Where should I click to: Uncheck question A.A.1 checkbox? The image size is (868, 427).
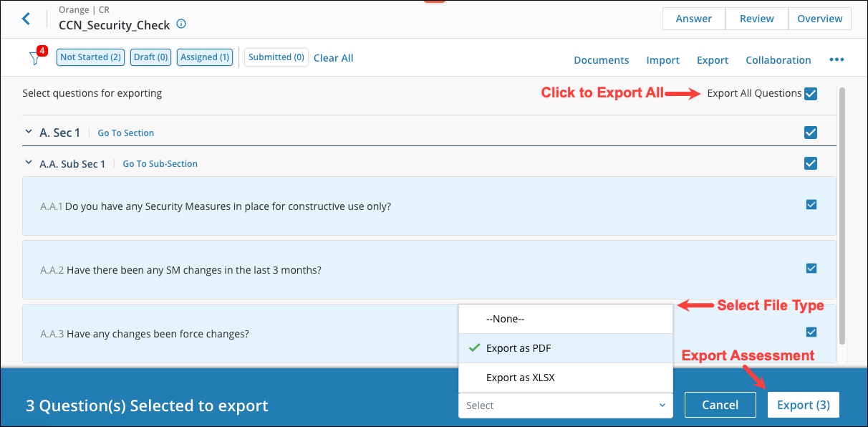coord(811,204)
